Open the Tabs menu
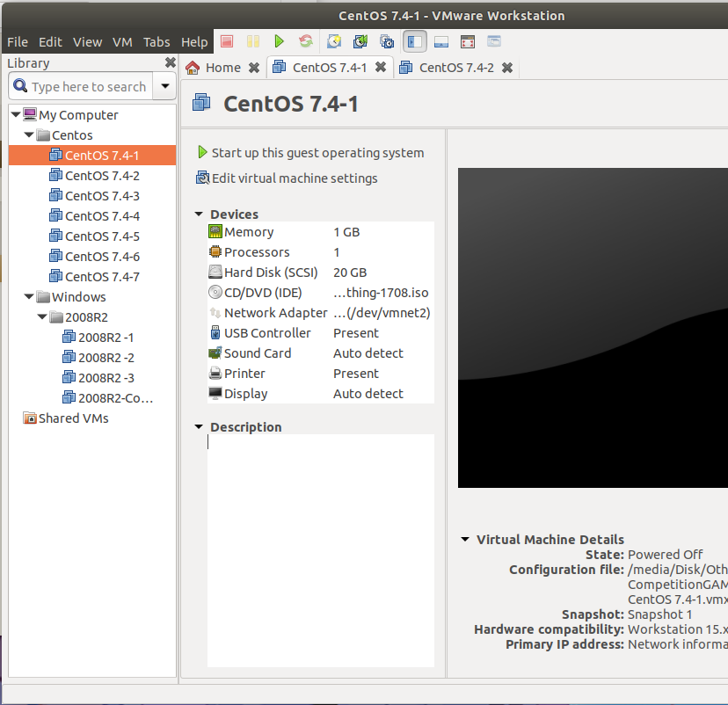This screenshot has height=705, width=728. [157, 42]
